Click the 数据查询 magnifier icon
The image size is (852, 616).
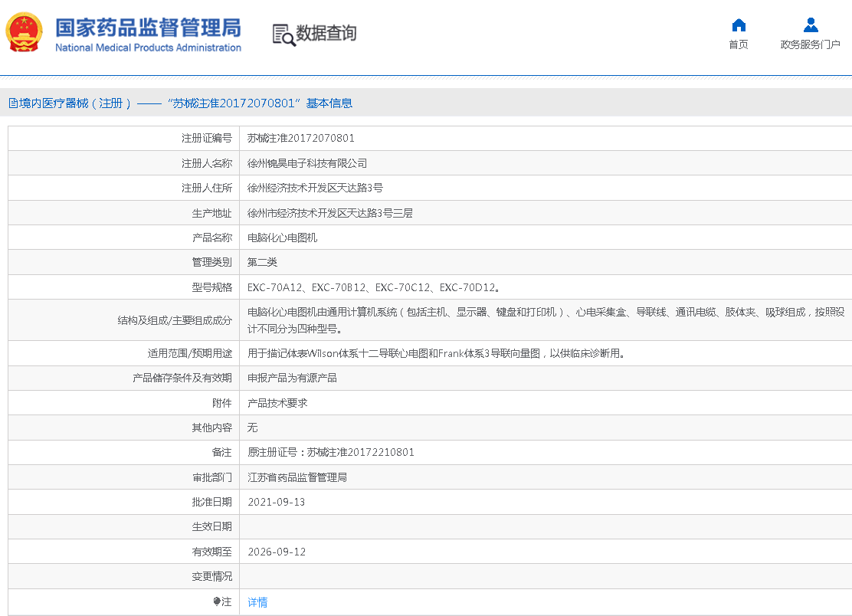283,34
